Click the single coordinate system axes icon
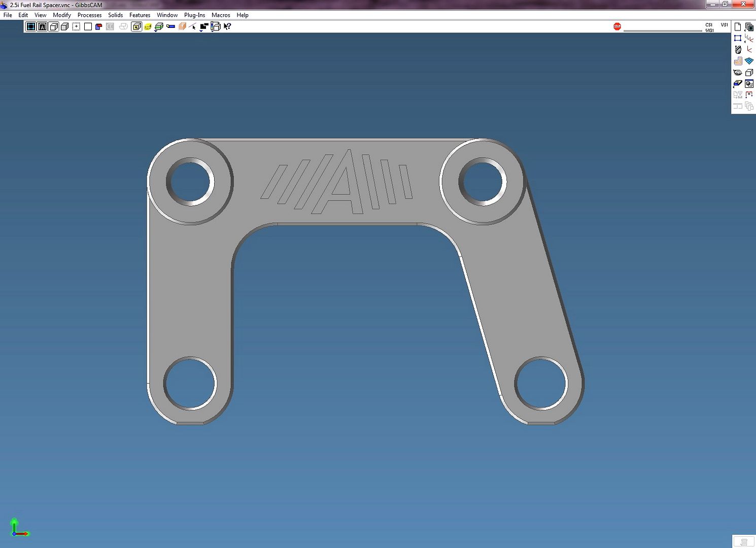Viewport: 756px width, 548px height. (749, 49)
